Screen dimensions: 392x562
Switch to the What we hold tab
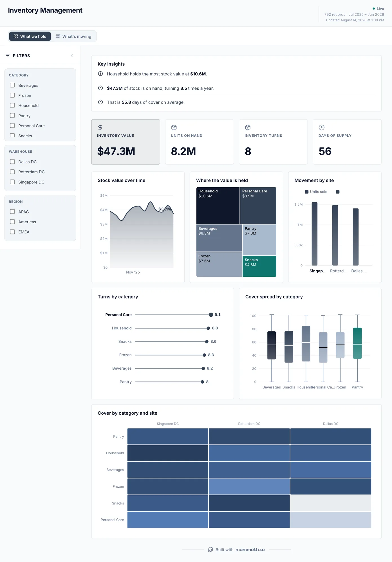(30, 36)
